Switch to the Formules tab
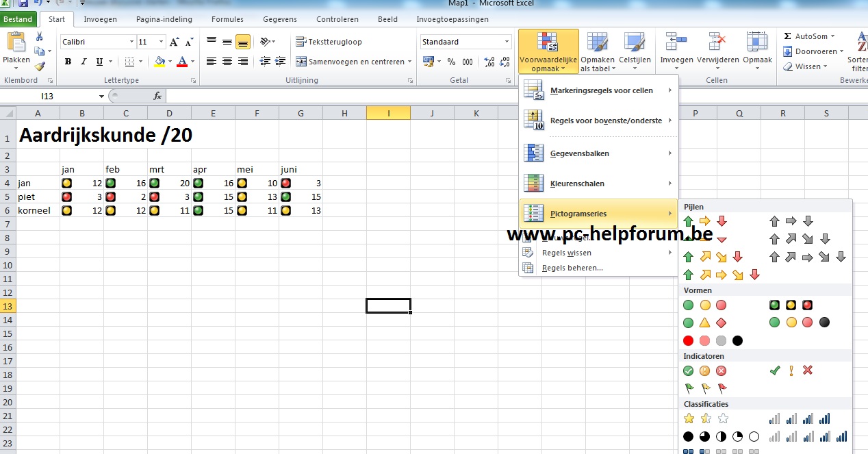Image resolution: width=868 pixels, height=454 pixels. click(227, 19)
